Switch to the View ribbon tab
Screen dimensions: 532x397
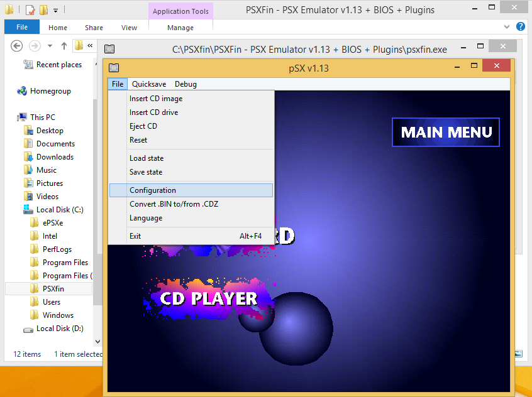pyautogui.click(x=129, y=28)
